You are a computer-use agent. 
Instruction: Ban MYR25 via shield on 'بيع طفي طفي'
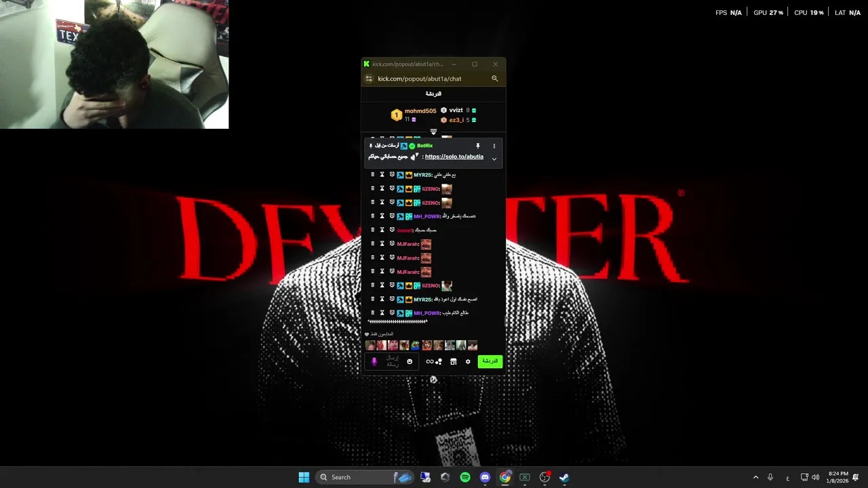click(x=392, y=175)
